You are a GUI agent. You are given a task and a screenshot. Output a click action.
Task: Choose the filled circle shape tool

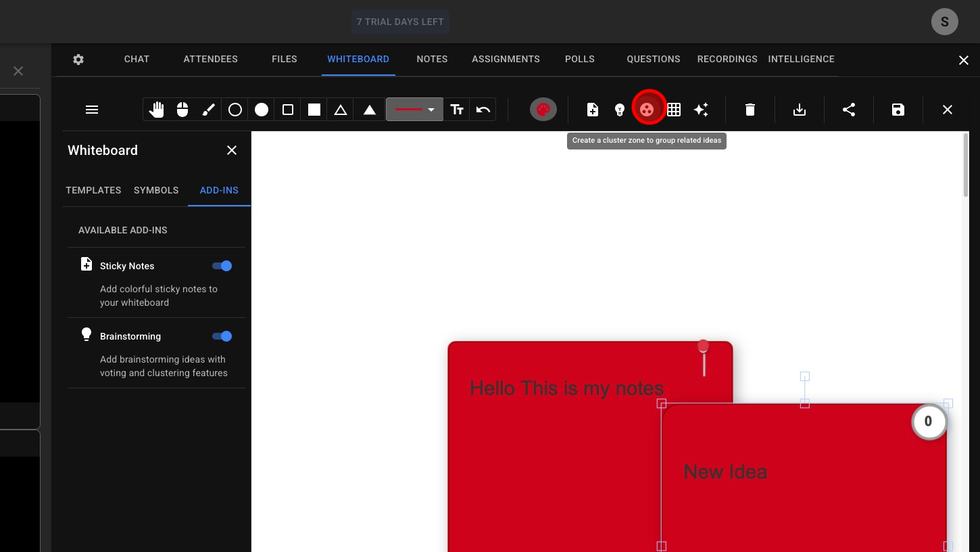(x=262, y=110)
